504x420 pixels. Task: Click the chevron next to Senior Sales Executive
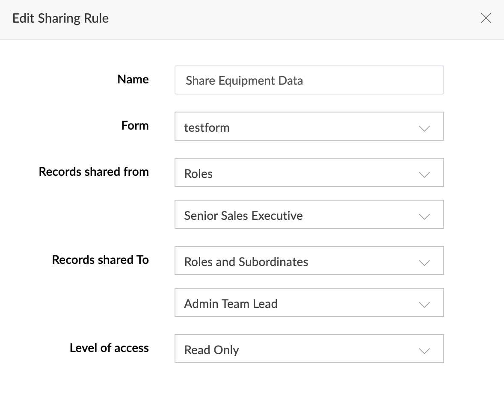click(424, 216)
